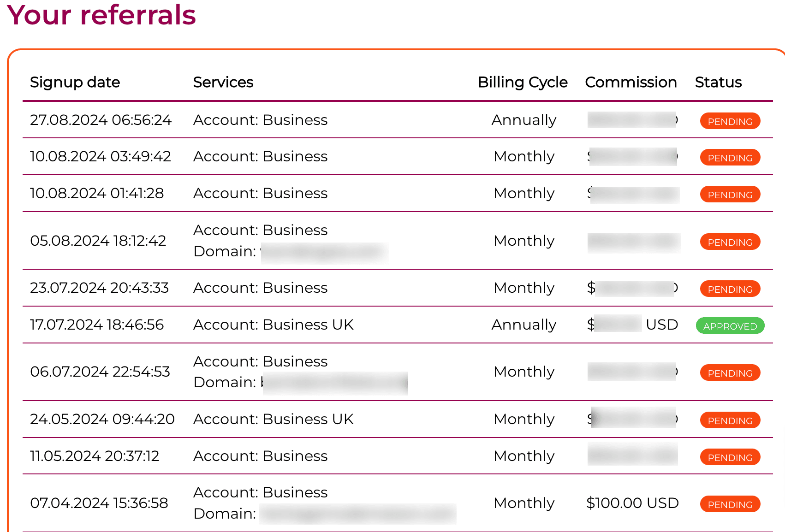Click the blurred domain on 07.04.2024 row

(x=357, y=514)
